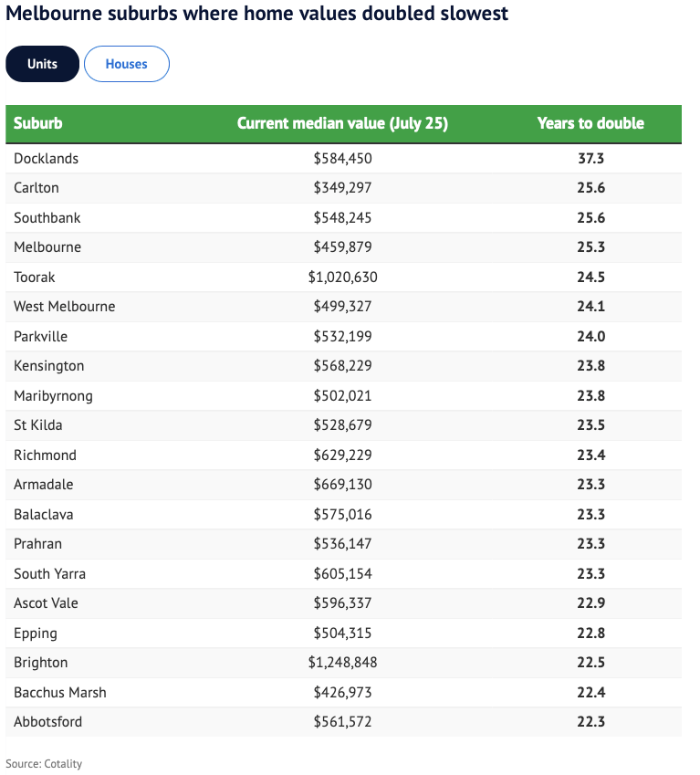Screen dimensions: 700x775
Task: Click Richmond's median value $629,229
Action: pyautogui.click(x=342, y=456)
